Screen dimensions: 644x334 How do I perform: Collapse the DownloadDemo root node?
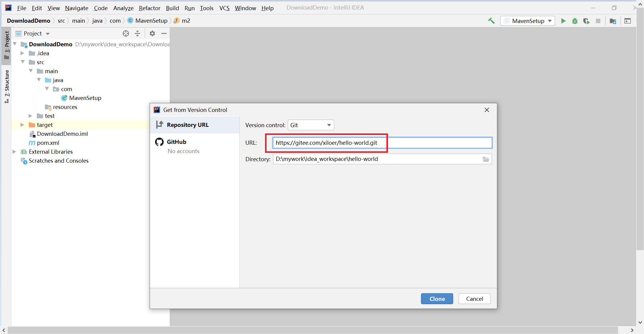click(15, 44)
